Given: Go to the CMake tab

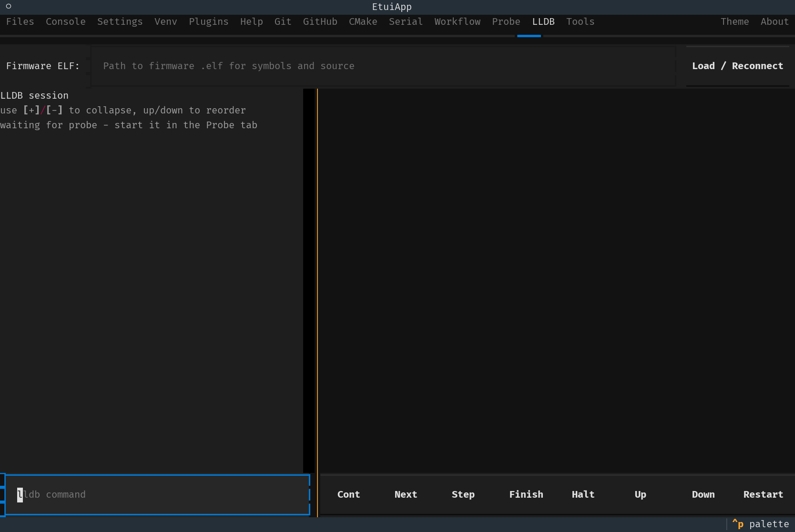Looking at the screenshot, I should coord(363,21).
